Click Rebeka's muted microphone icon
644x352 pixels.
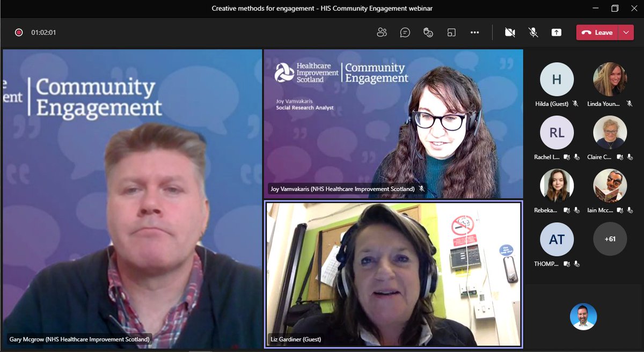pyautogui.click(x=576, y=210)
